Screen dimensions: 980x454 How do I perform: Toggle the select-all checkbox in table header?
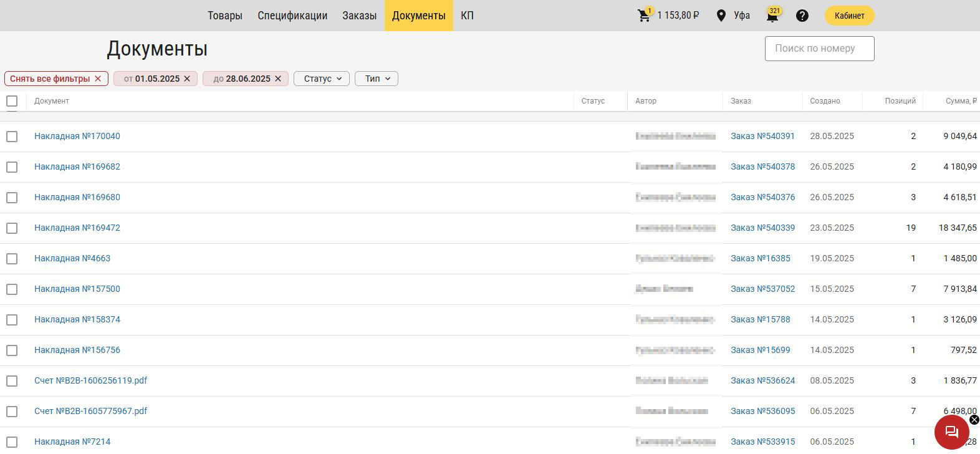point(12,101)
